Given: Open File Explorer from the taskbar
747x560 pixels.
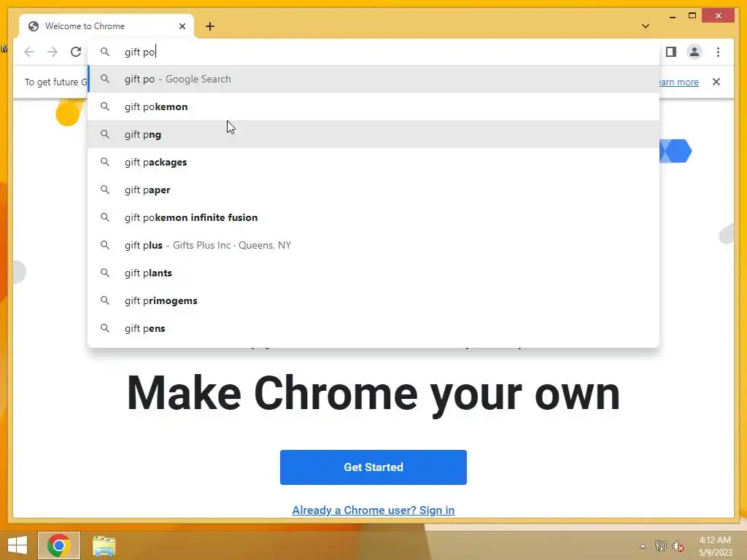Looking at the screenshot, I should pos(104,545).
